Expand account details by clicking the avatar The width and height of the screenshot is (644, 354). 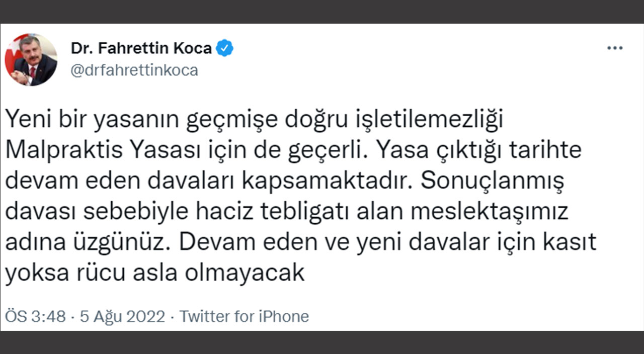[32, 59]
